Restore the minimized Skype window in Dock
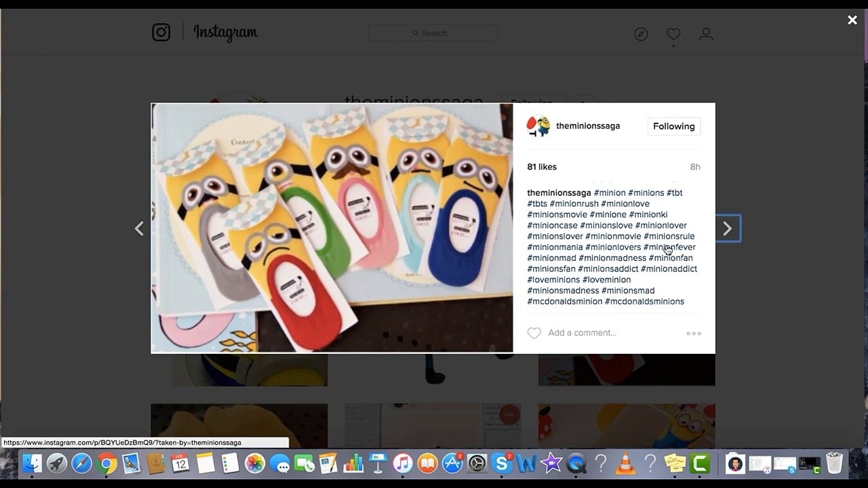This screenshot has width=868, height=488. pos(785,464)
